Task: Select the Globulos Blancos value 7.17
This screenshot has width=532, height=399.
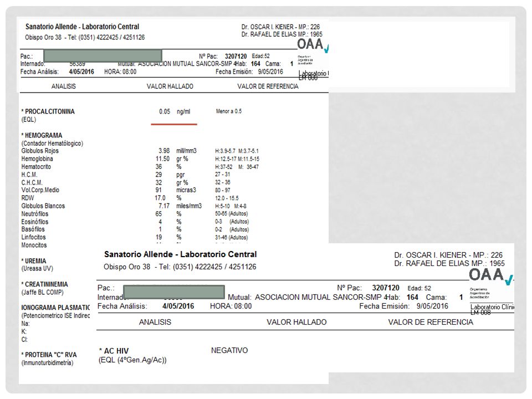Action: point(164,206)
